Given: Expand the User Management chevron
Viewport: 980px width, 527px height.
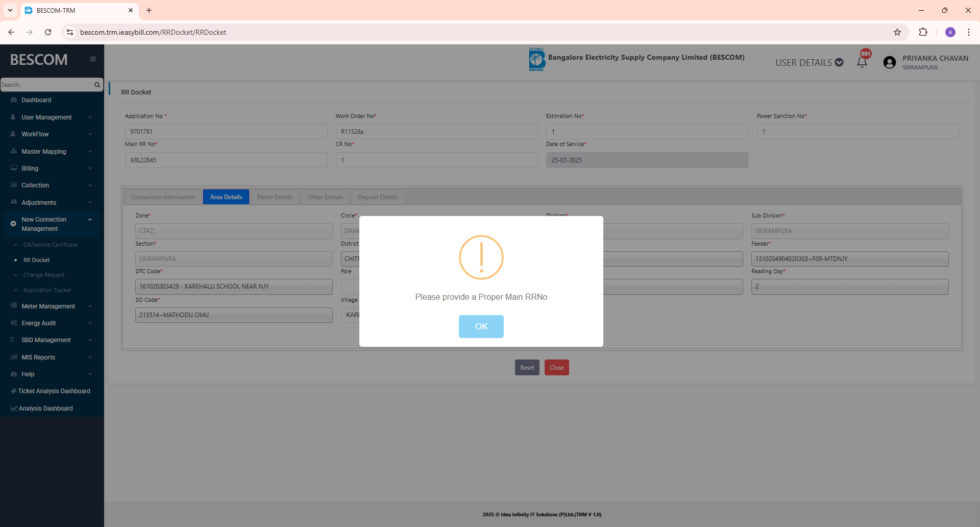Looking at the screenshot, I should pyautogui.click(x=90, y=117).
